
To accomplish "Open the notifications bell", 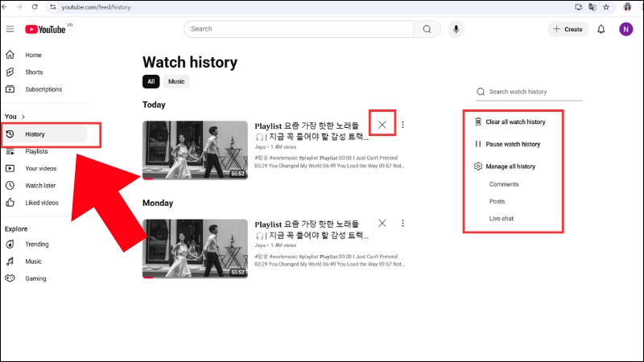I will (x=601, y=29).
